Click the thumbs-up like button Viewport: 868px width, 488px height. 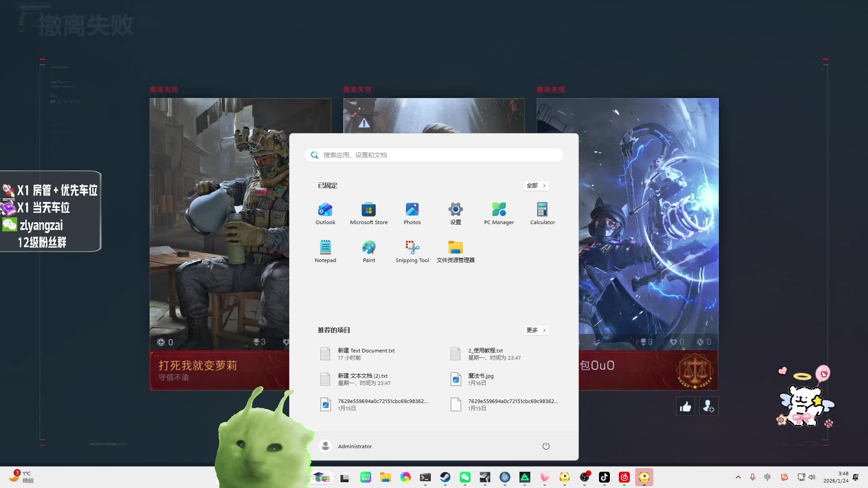point(685,407)
